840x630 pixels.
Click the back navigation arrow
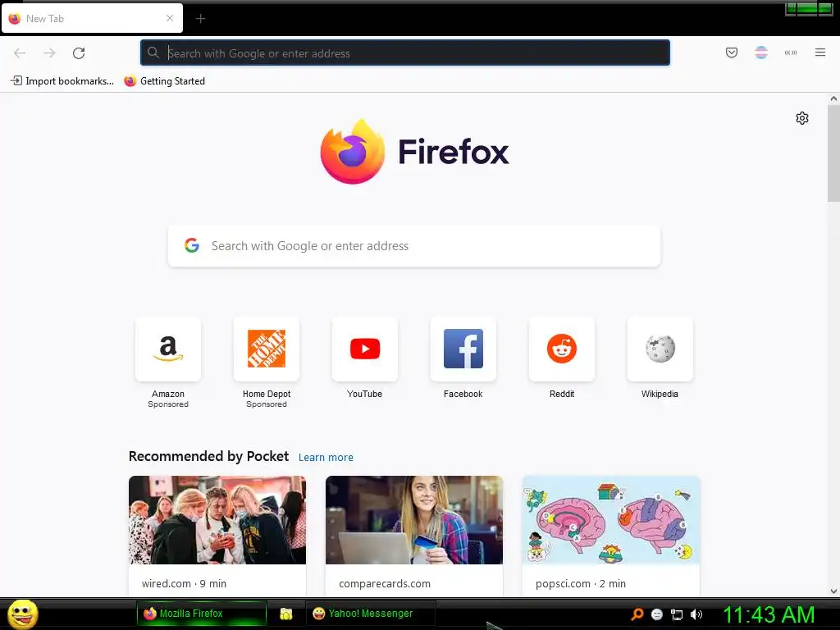(20, 53)
